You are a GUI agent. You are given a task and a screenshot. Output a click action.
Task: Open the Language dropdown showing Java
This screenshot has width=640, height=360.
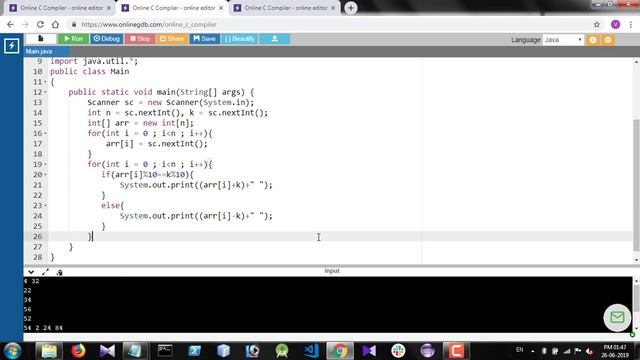(563, 40)
